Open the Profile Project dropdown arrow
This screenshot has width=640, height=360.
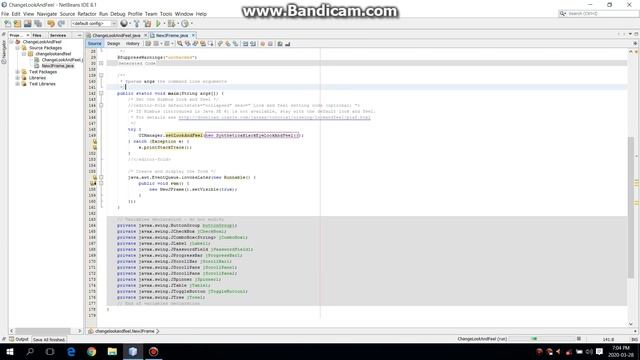point(191,24)
